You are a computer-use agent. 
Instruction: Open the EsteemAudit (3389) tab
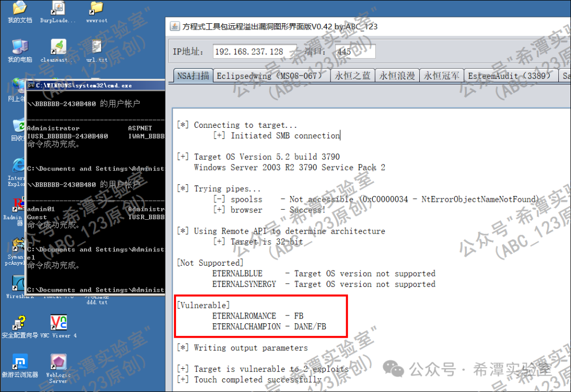(x=511, y=76)
